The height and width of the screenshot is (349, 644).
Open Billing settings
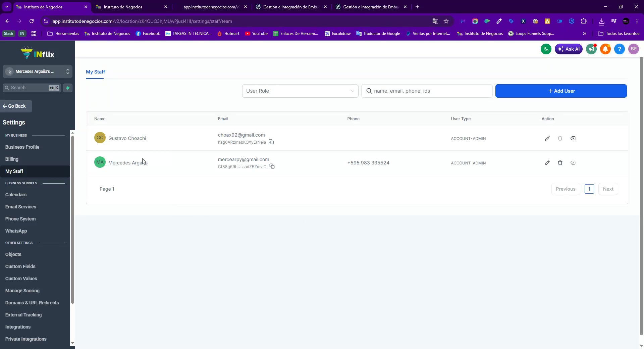tap(12, 159)
